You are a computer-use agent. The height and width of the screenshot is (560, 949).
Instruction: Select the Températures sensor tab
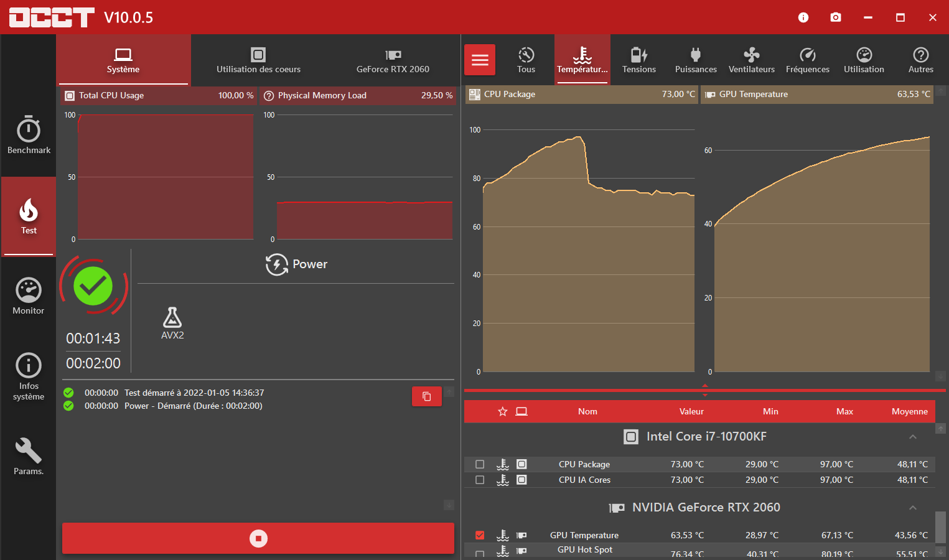click(x=582, y=60)
